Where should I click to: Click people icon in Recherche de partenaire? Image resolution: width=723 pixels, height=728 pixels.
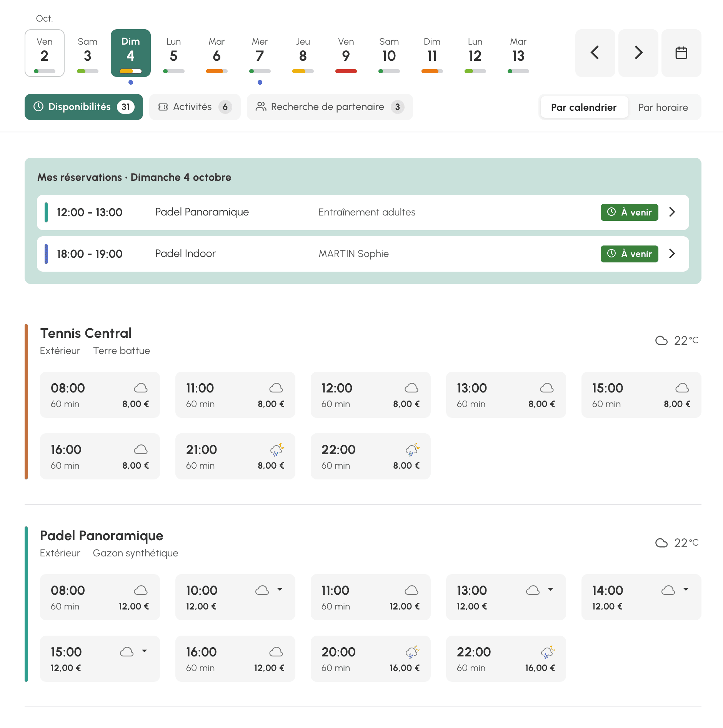(x=261, y=107)
